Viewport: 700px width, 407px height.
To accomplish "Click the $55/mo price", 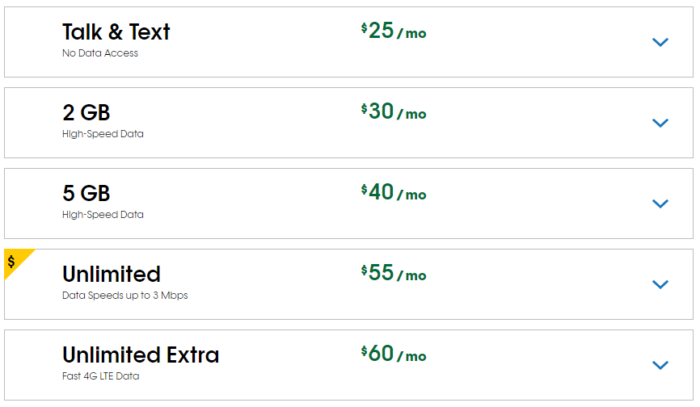I will point(394,273).
